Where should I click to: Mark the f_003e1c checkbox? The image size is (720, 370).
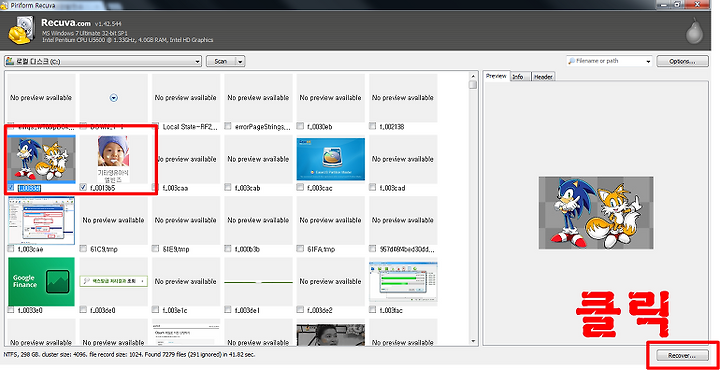156,310
